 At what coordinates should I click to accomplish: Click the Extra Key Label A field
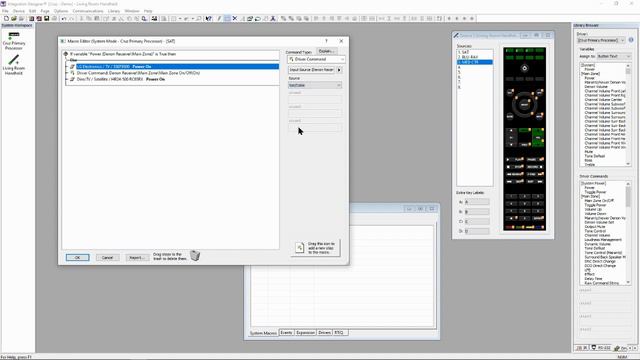(x=477, y=202)
